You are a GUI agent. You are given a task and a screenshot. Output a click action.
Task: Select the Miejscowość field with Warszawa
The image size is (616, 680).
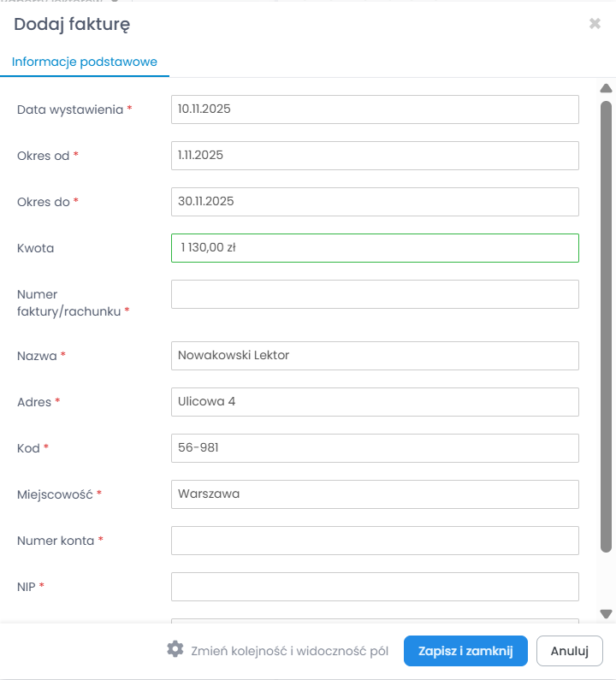[x=375, y=494]
